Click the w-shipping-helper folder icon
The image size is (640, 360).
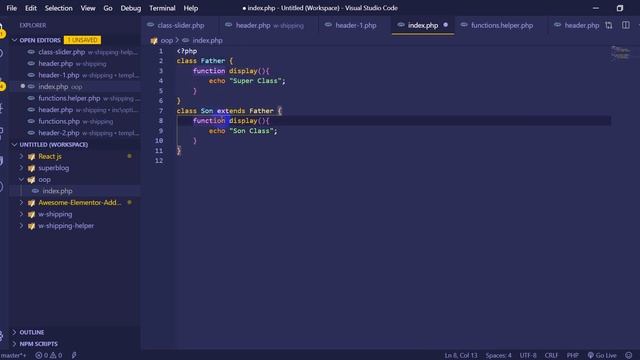tap(31, 226)
